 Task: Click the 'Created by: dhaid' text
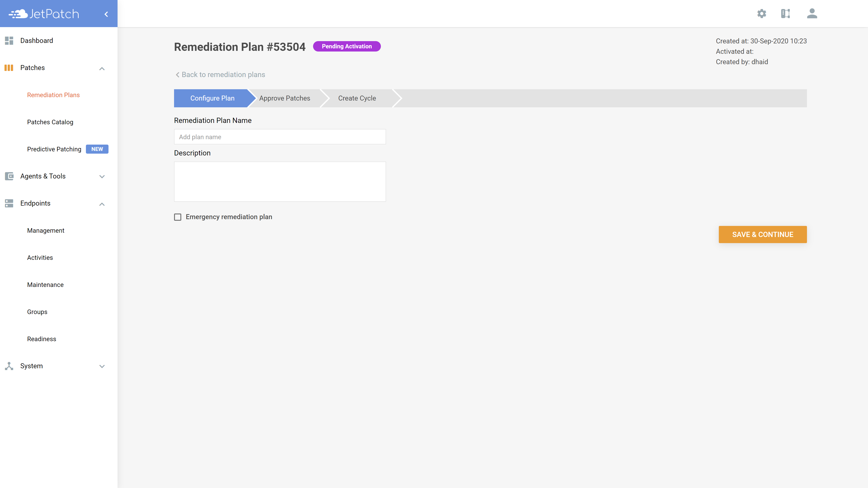click(x=742, y=62)
